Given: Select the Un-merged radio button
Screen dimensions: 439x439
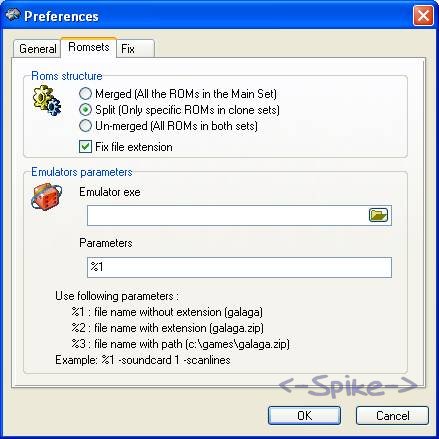Looking at the screenshot, I should 85,126.
